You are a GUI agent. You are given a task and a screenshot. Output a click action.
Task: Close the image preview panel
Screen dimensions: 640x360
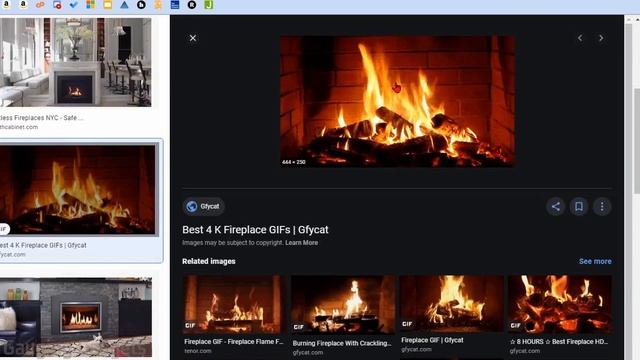193,38
